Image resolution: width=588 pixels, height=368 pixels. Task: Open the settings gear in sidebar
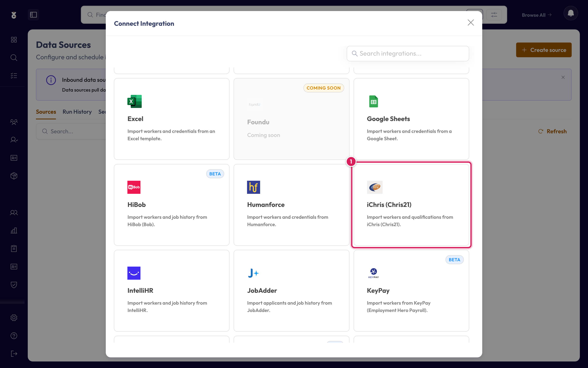point(14,318)
